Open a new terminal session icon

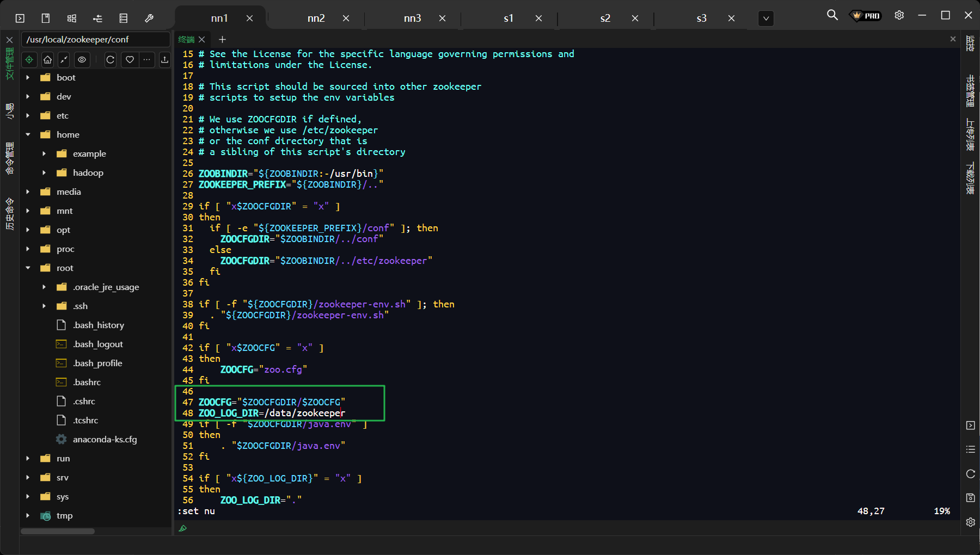(20, 18)
